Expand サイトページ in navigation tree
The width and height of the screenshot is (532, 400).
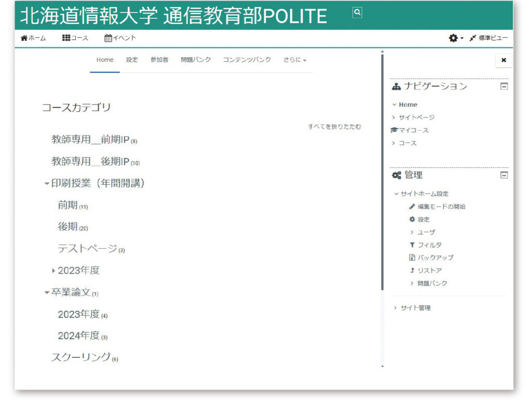[x=394, y=118]
